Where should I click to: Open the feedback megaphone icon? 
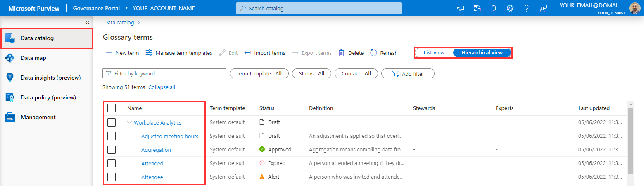click(x=461, y=8)
